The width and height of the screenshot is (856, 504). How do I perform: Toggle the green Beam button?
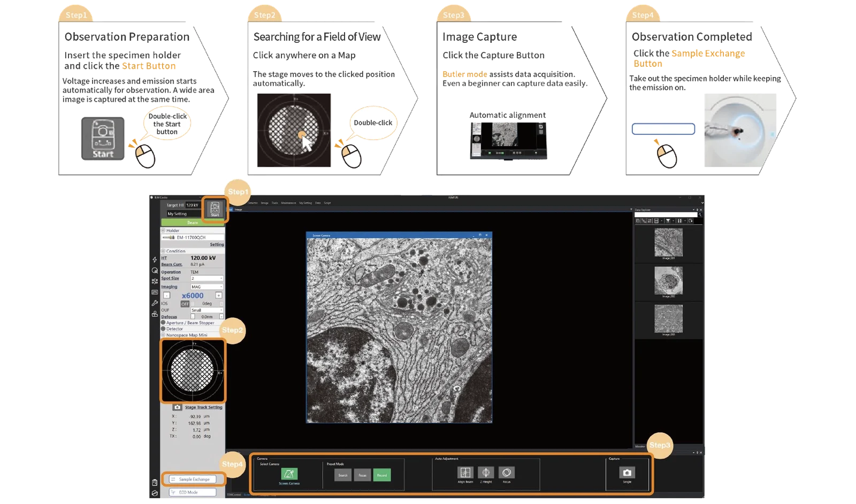pos(193,222)
